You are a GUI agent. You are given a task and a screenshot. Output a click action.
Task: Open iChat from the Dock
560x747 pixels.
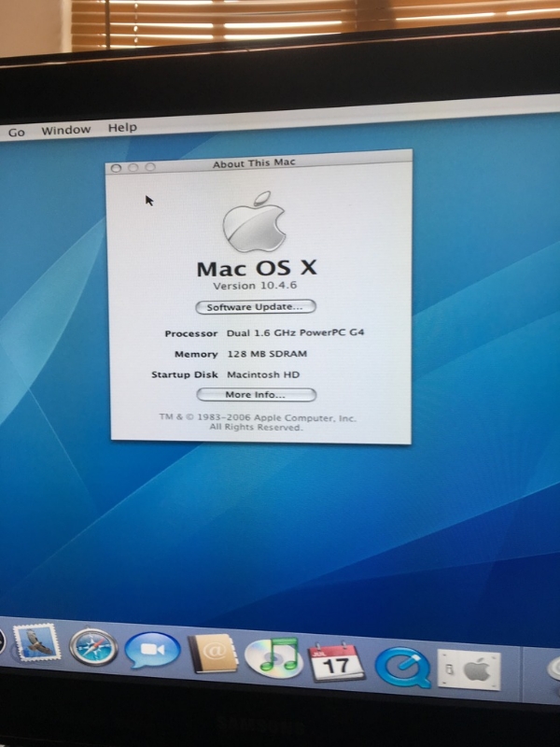[x=152, y=651]
